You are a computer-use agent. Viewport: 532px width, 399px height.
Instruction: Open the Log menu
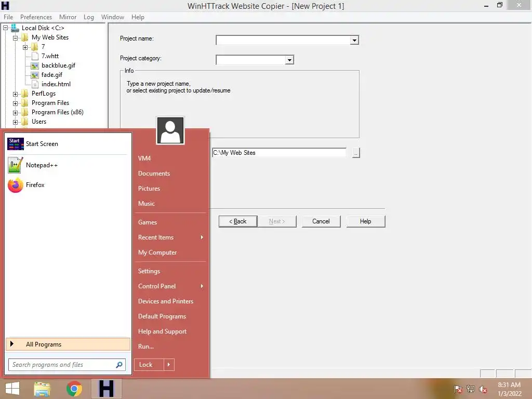[88, 17]
